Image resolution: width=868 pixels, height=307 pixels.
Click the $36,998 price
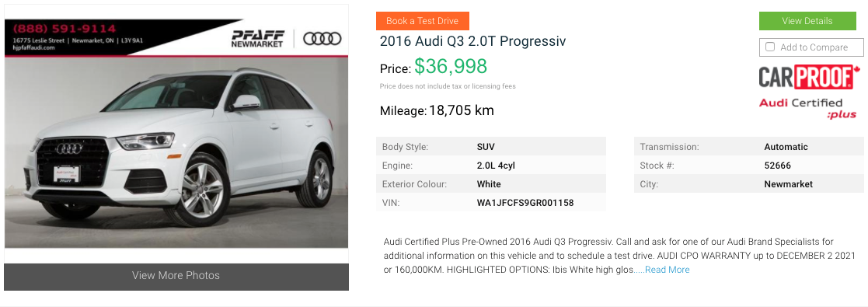[451, 67]
